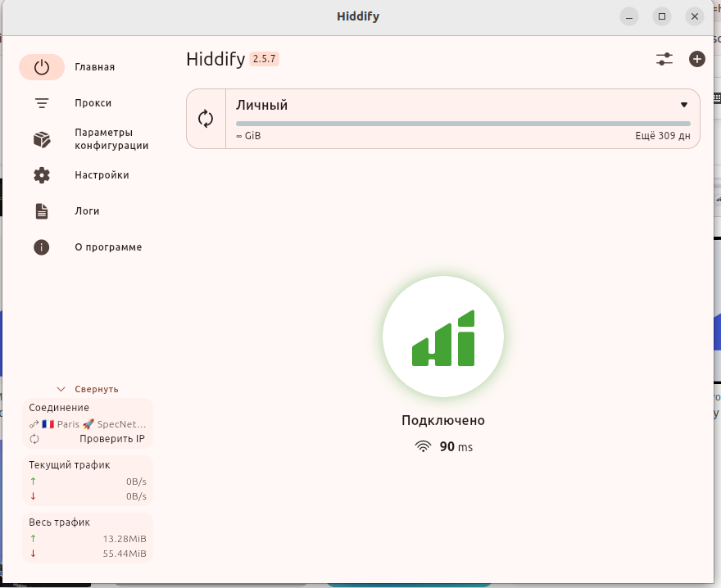Screen dimensions: 721x588
Task: Click the Весь трафик card heading
Action: point(59,522)
